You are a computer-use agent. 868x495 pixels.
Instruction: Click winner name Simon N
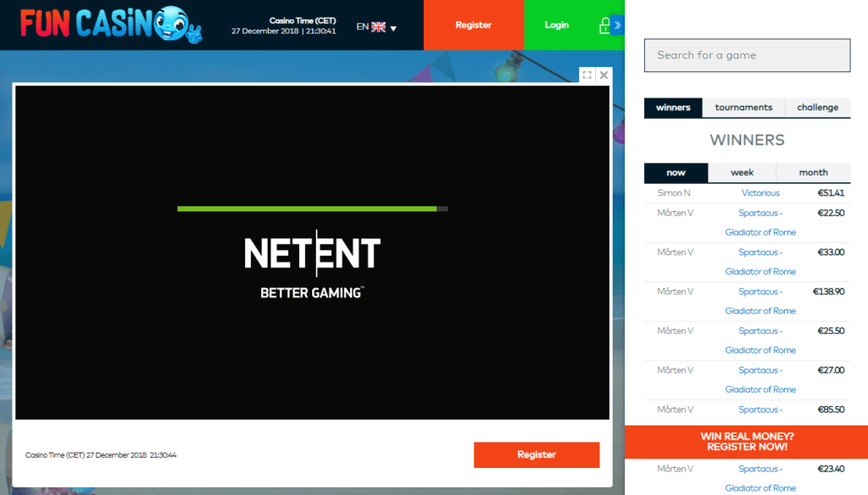point(674,193)
